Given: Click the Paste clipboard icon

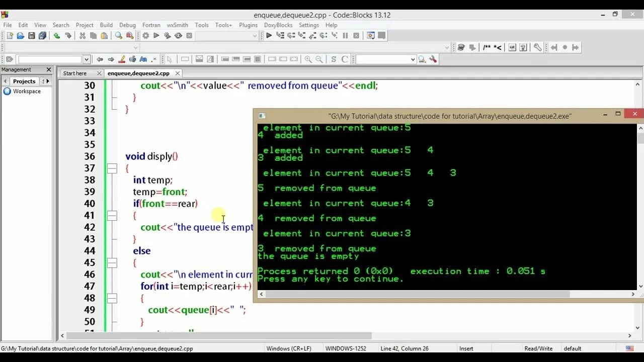Looking at the screenshot, I should [104, 36].
